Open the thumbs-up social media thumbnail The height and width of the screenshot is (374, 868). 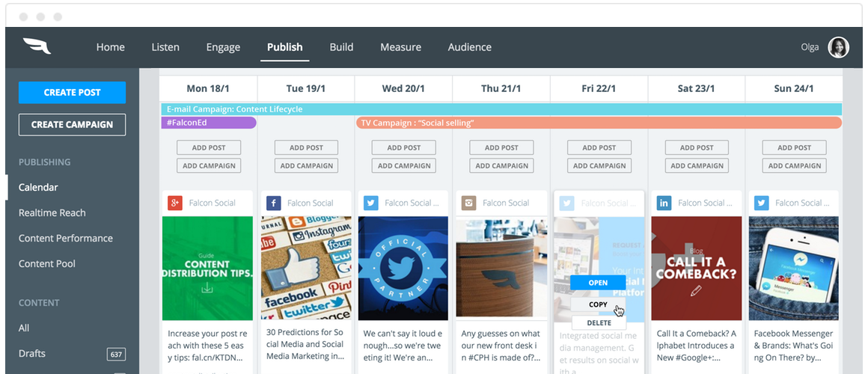coord(306,269)
